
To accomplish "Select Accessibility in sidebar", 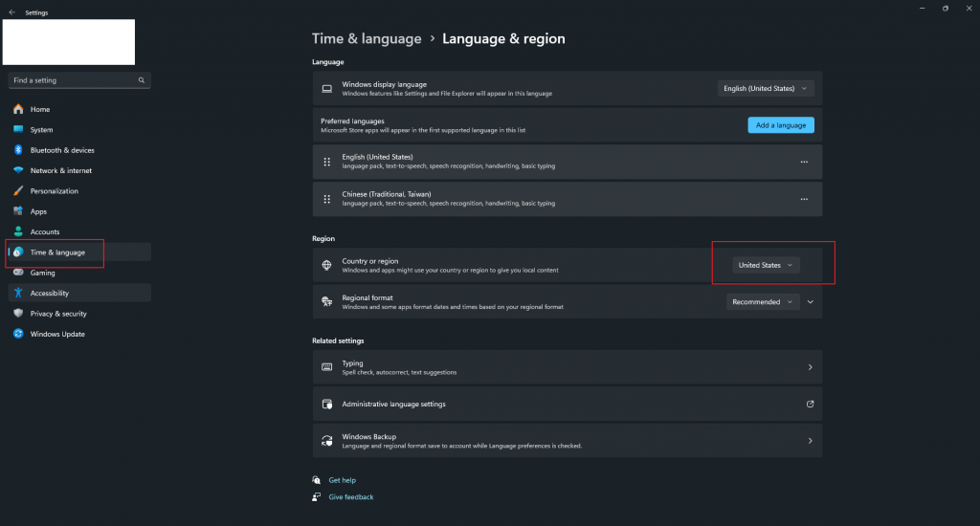I will (79, 293).
